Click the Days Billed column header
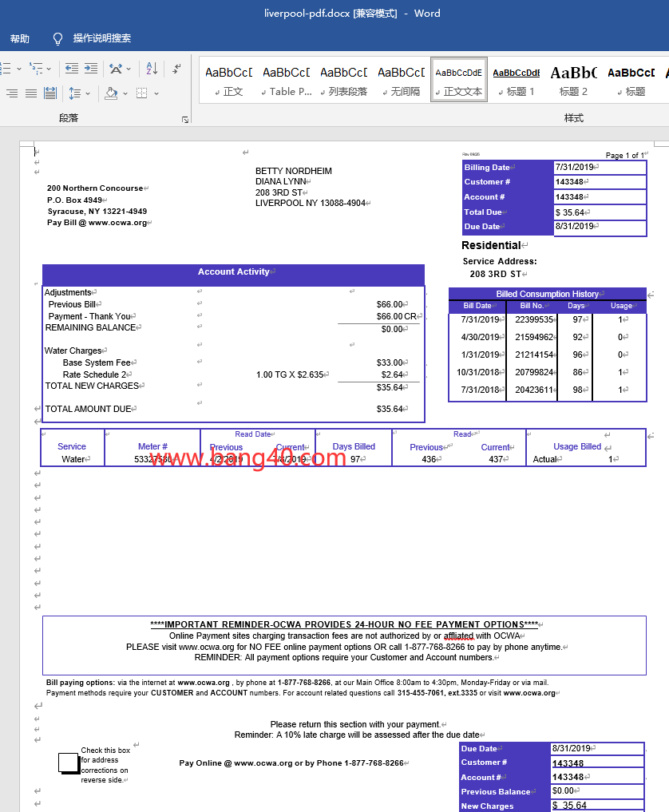Image resolution: width=669 pixels, height=812 pixels. click(x=354, y=446)
